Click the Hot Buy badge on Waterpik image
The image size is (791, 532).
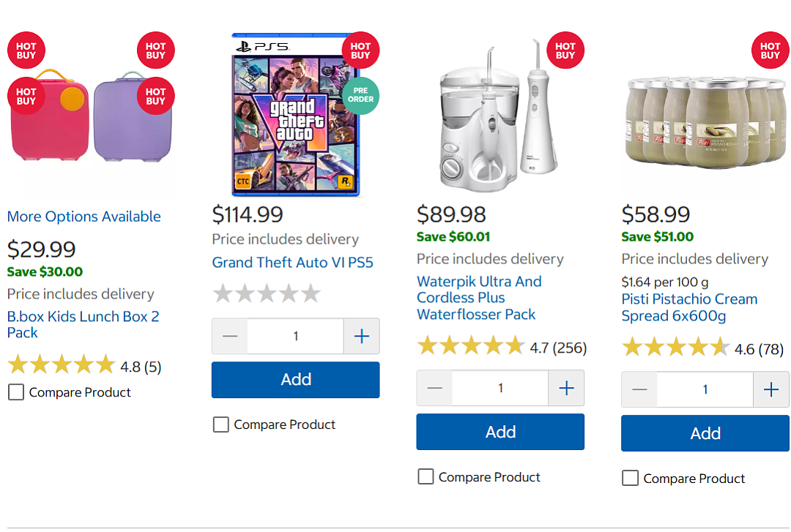click(x=565, y=50)
